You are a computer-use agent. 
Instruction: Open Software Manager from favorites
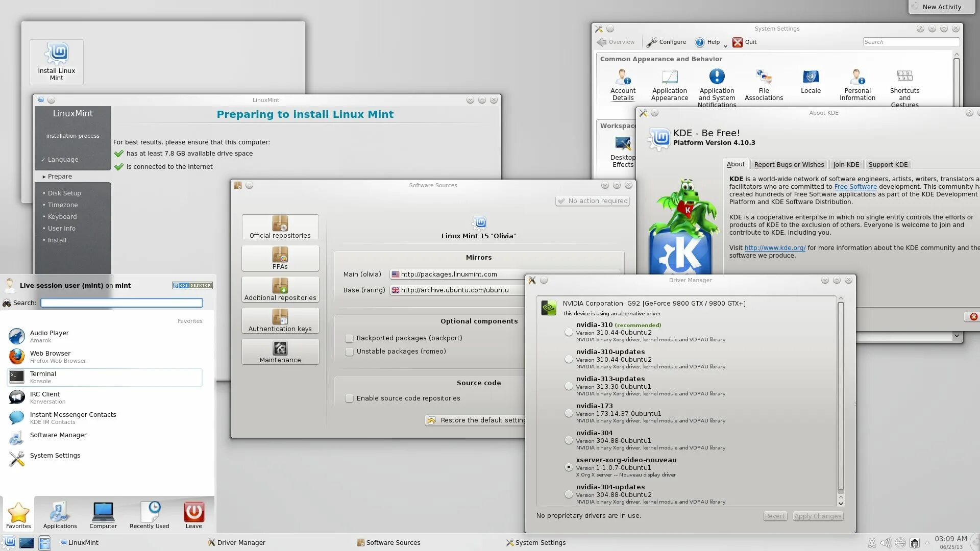point(105,438)
